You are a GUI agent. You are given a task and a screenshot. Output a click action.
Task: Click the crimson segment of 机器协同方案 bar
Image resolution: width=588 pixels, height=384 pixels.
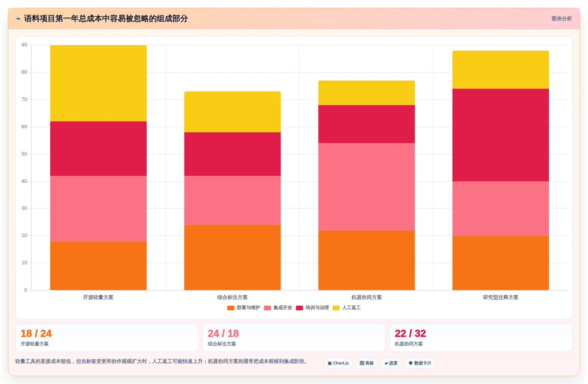[367, 124]
